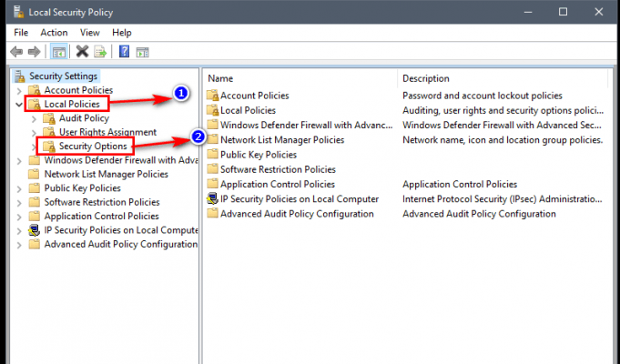Click the Delete (X) toolbar icon

[82, 51]
